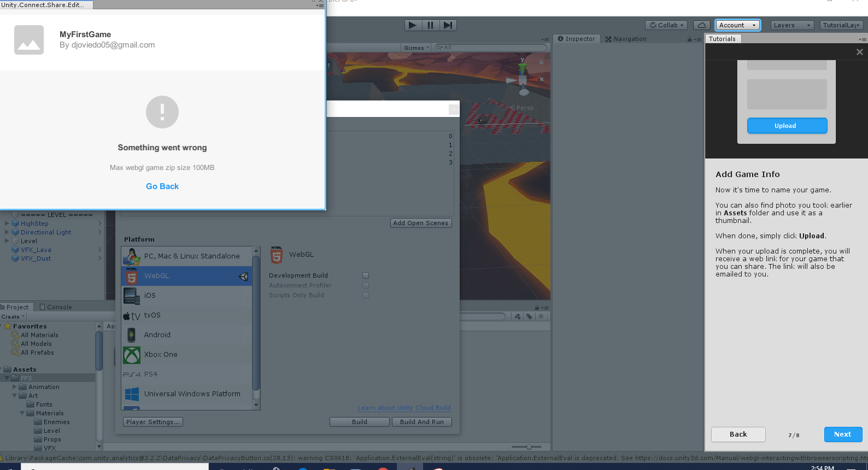868x470 pixels.
Task: Select the Android robot platform icon
Action: tap(132, 335)
